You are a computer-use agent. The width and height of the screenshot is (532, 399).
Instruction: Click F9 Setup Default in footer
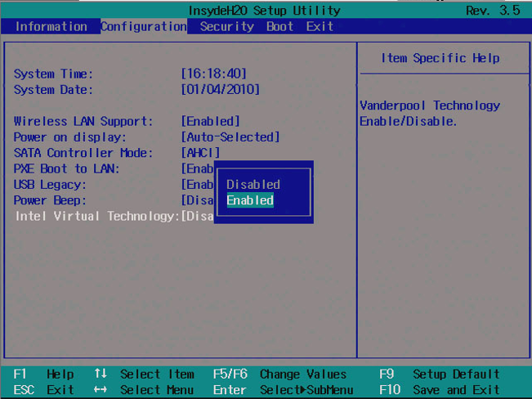coord(438,374)
